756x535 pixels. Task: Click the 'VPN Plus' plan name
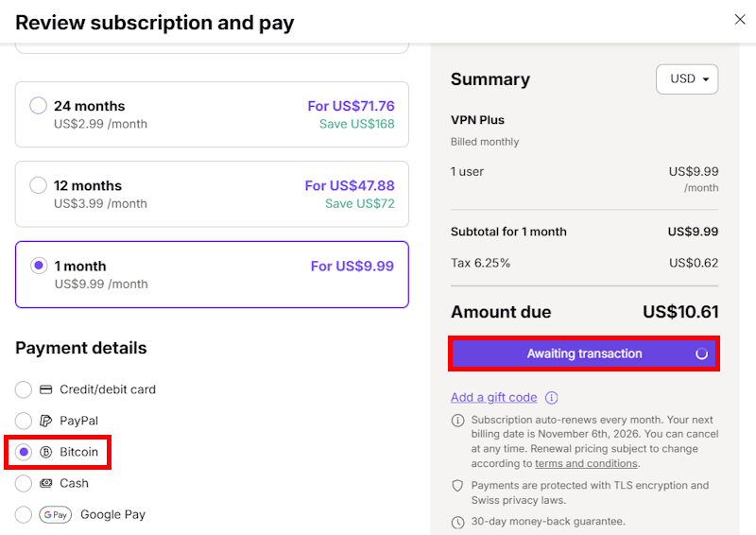(477, 120)
